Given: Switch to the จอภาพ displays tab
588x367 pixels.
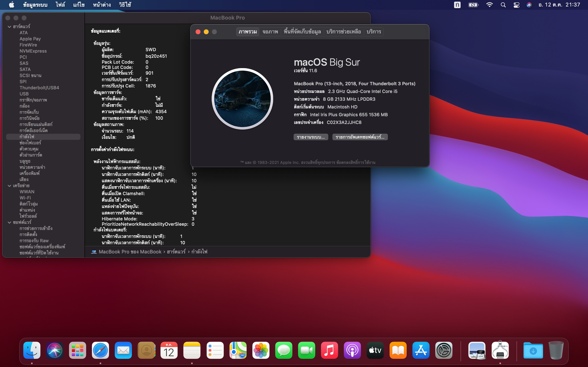Looking at the screenshot, I should 270,31.
